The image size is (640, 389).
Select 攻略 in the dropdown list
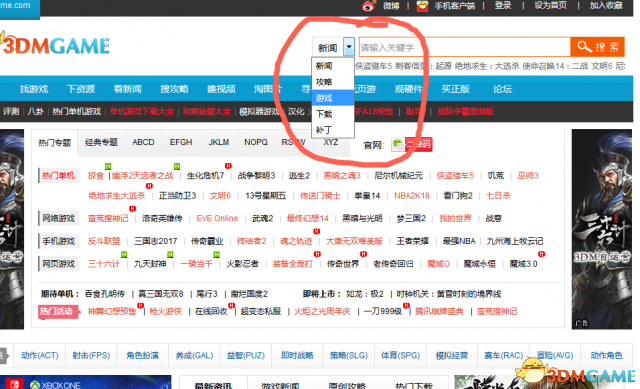coord(333,82)
